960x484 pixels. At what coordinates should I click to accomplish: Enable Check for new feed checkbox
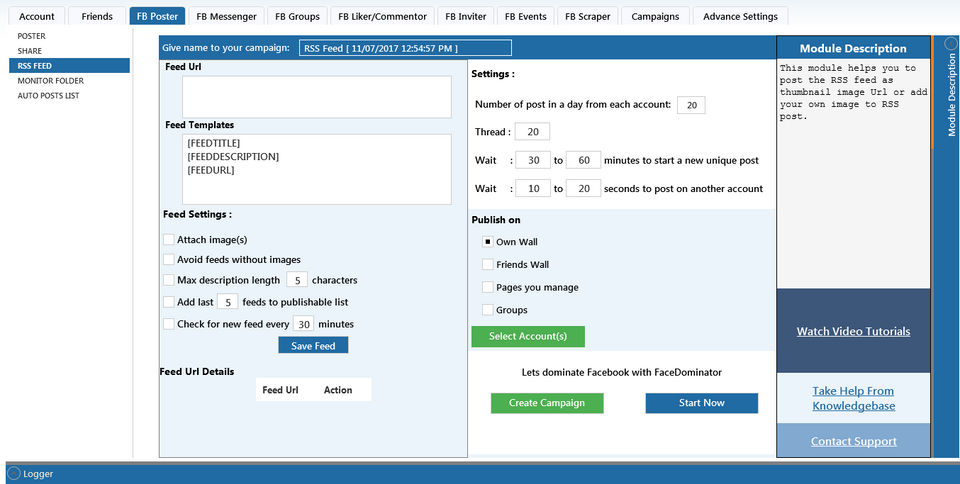click(x=168, y=324)
